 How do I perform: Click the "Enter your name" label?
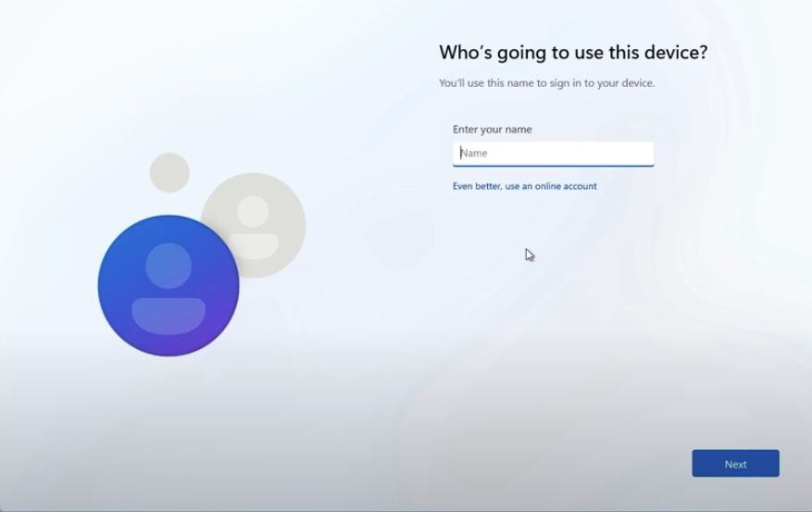492,130
